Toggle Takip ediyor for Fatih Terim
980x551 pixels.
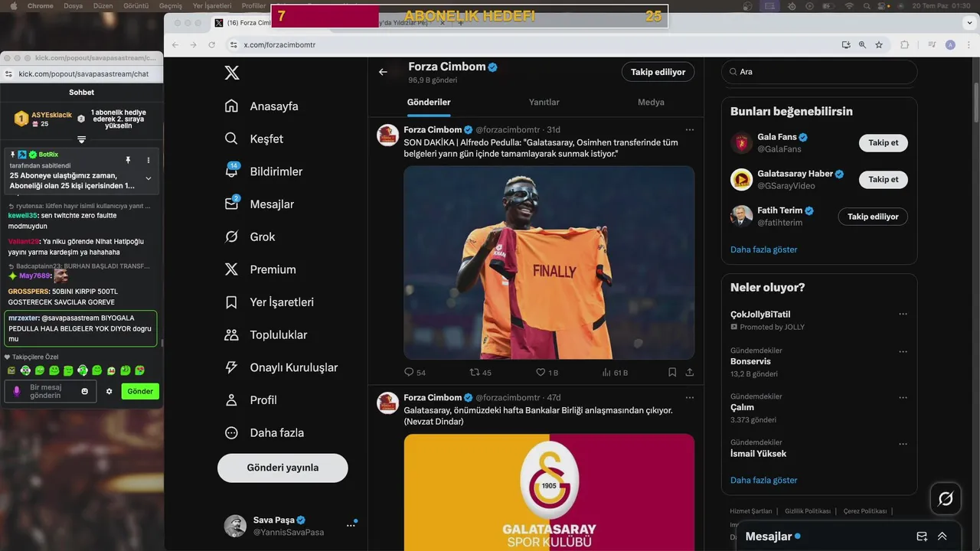tap(873, 217)
